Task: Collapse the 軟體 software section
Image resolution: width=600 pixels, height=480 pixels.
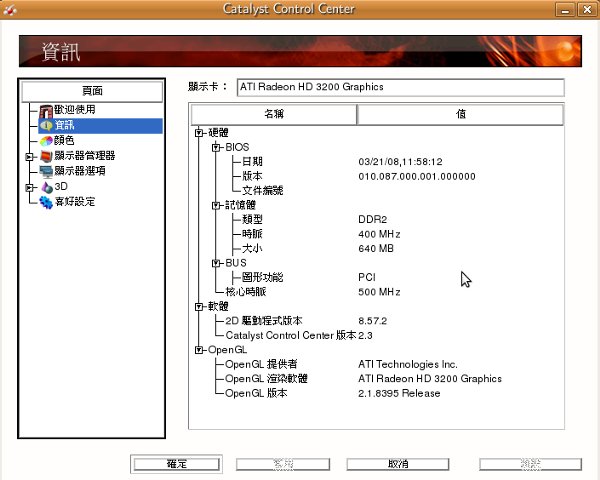Action: tap(199, 307)
